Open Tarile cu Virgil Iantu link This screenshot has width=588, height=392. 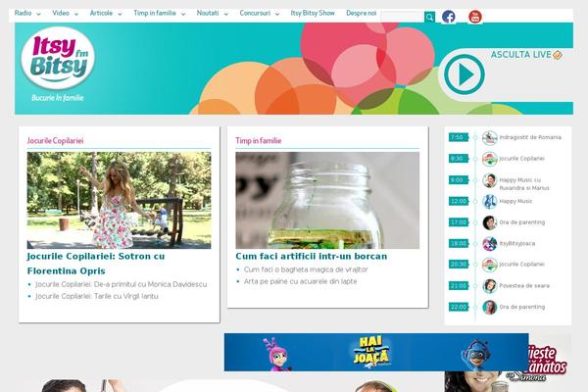(x=97, y=296)
